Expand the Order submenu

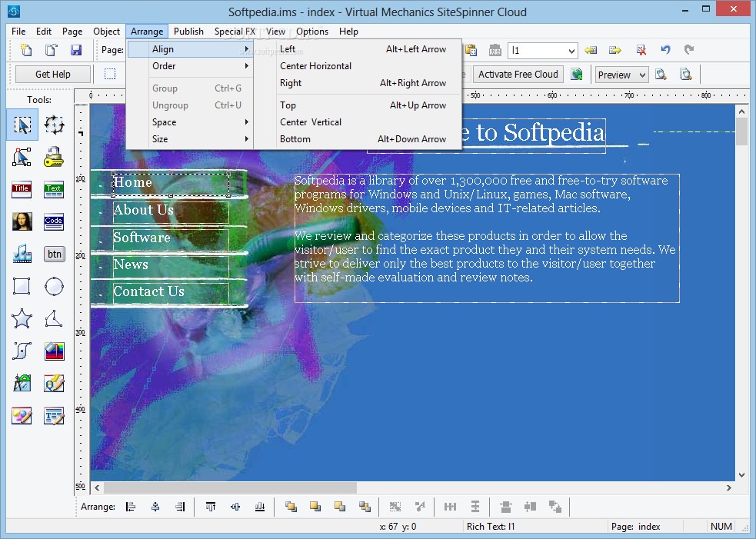[191, 66]
